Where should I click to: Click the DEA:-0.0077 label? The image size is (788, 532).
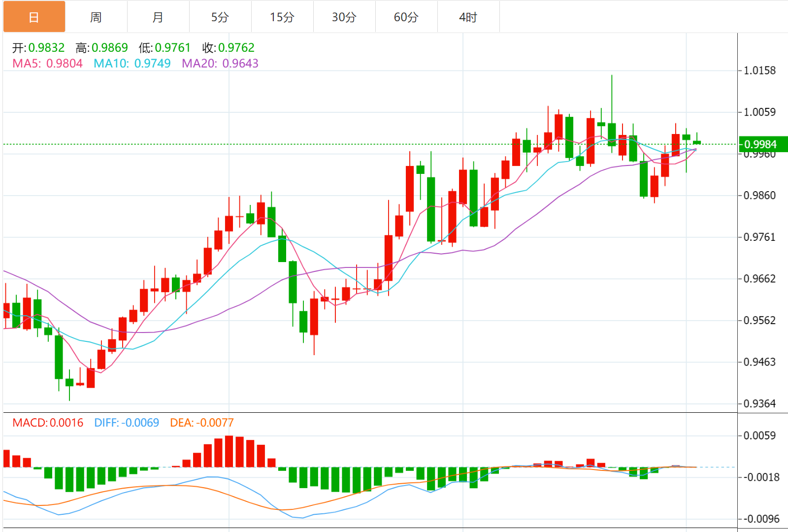pyautogui.click(x=202, y=423)
